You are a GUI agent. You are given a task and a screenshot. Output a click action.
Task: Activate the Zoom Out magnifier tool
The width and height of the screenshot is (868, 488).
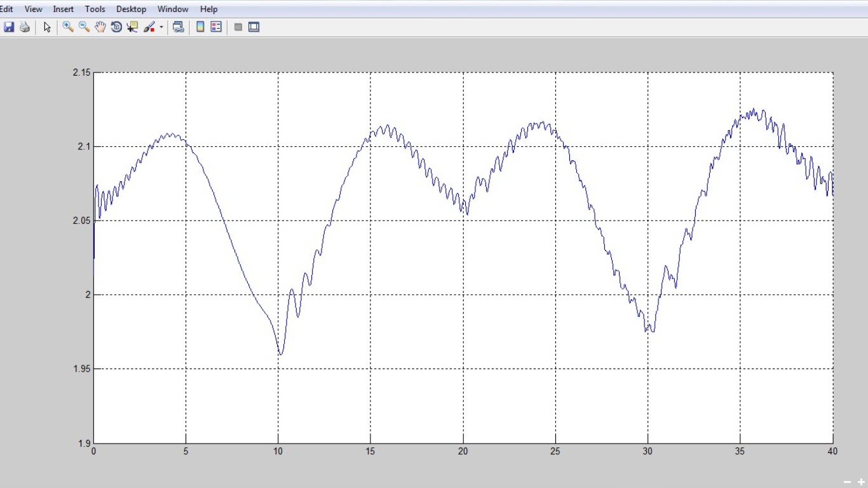[x=84, y=27]
